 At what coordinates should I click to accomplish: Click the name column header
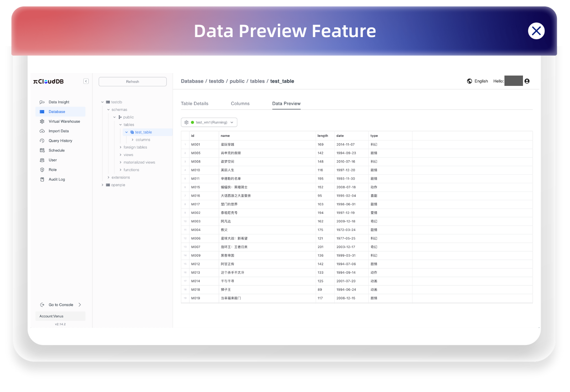coord(267,136)
